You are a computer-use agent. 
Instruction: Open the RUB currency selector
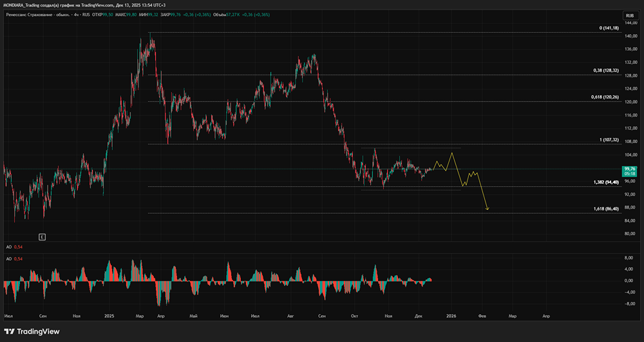[x=628, y=15]
